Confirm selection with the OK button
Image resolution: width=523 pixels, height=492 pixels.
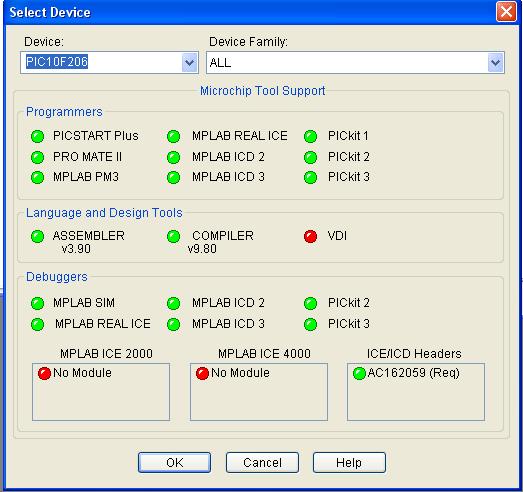click(x=174, y=462)
